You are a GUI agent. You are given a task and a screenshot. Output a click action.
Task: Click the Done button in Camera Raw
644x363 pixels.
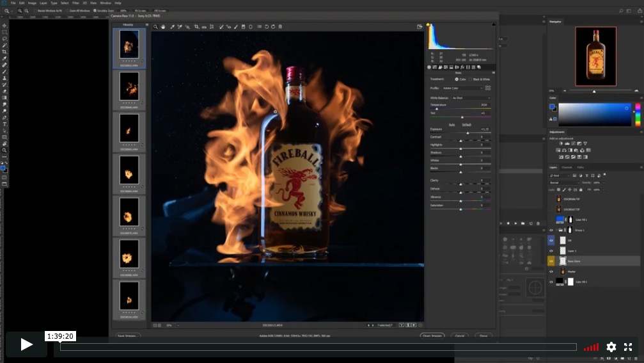(483, 336)
